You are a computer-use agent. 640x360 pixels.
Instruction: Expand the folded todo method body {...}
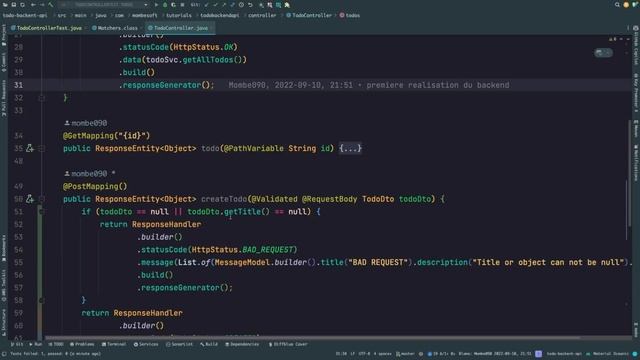click(x=350, y=148)
